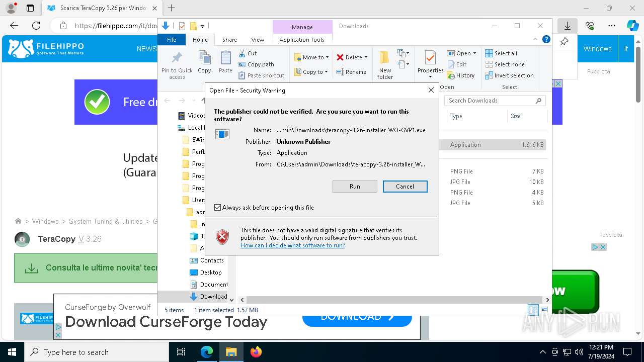Click horizontal scrollbar of file list

coord(395,300)
